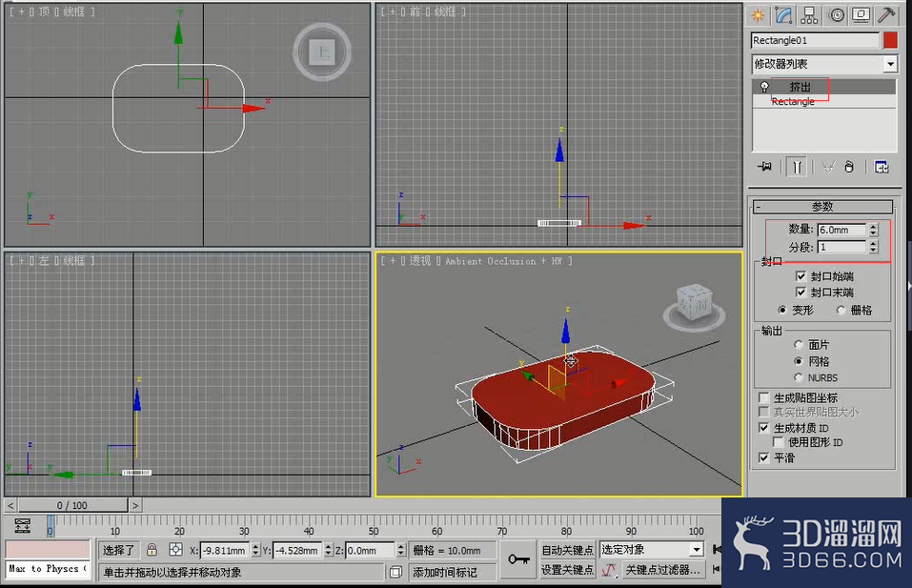Open mini curve editor icon left of timeline
Viewport: 912px width, 588px height.
click(23, 525)
